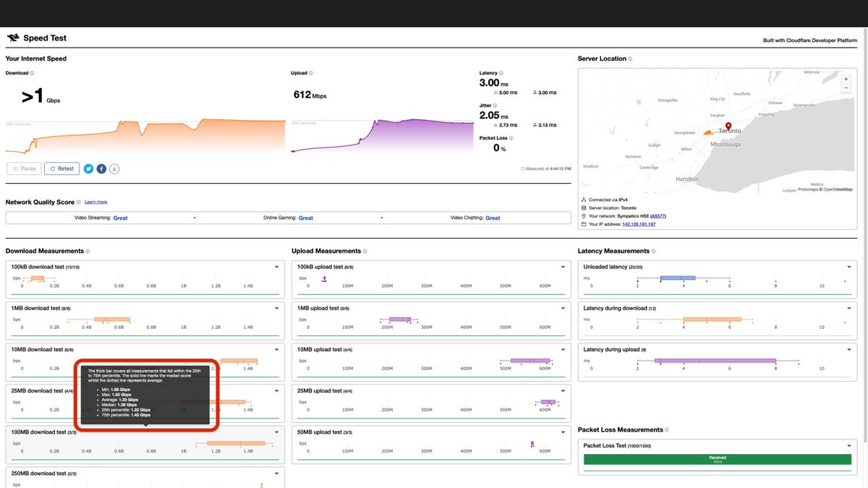Select the Video Chatting Great rating
Screen dimensions: 868x488
493,217
